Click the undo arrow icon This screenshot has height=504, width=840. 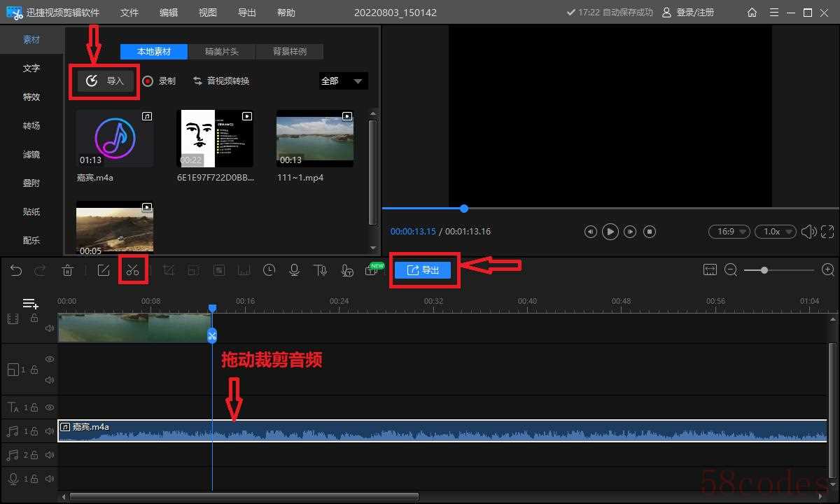tap(16, 270)
